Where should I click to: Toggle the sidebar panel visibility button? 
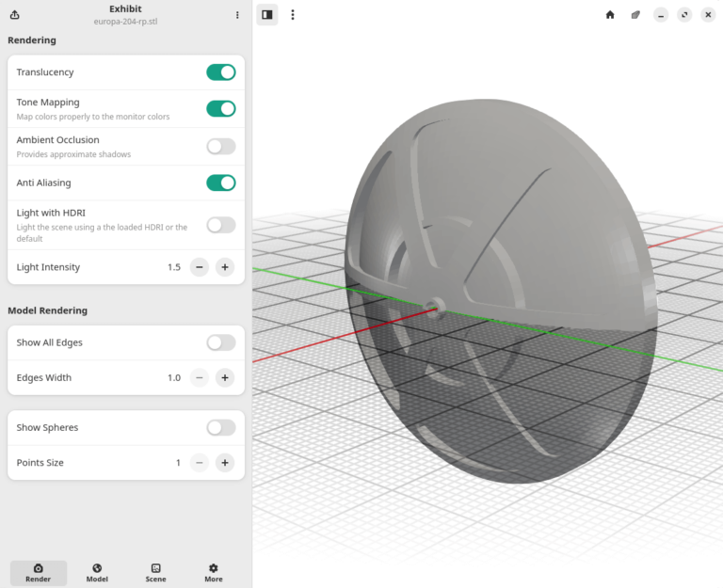click(x=267, y=15)
